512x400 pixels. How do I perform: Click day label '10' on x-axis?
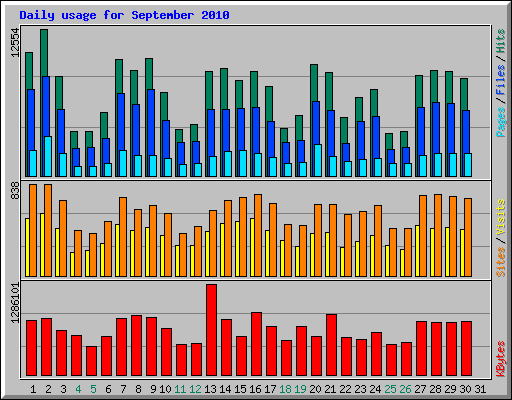click(165, 389)
